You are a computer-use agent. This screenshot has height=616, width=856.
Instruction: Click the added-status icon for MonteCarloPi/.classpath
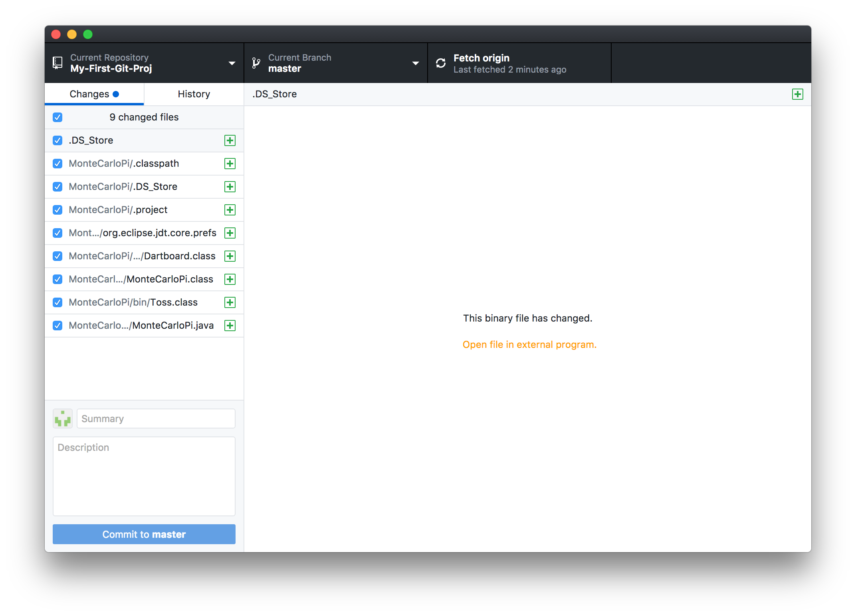[x=230, y=164]
